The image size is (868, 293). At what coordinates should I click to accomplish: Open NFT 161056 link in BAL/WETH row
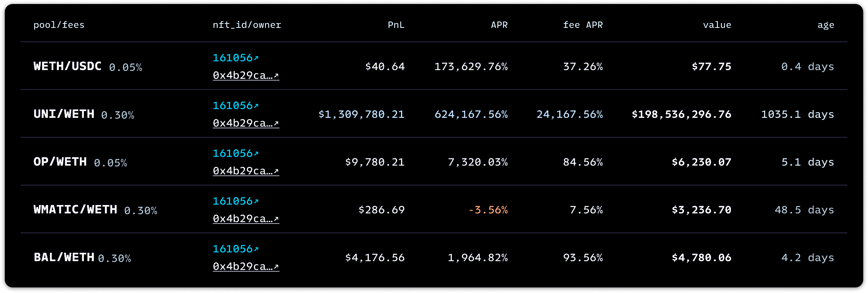point(235,249)
